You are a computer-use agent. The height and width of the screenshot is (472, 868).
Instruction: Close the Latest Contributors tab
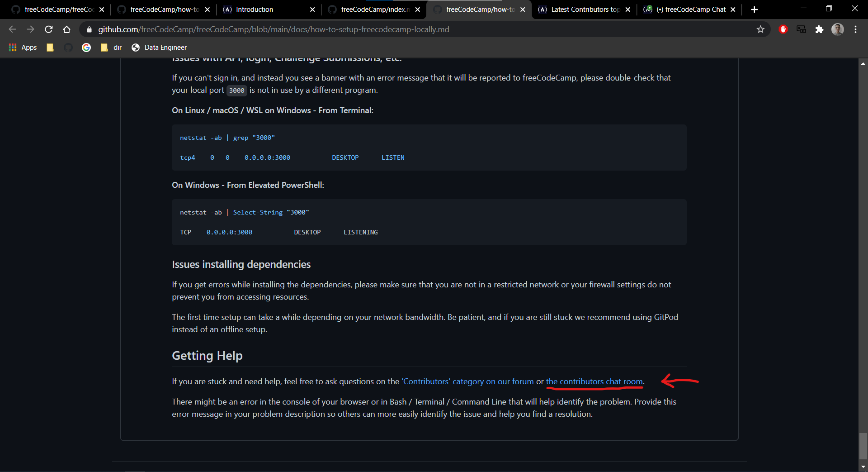pyautogui.click(x=627, y=10)
